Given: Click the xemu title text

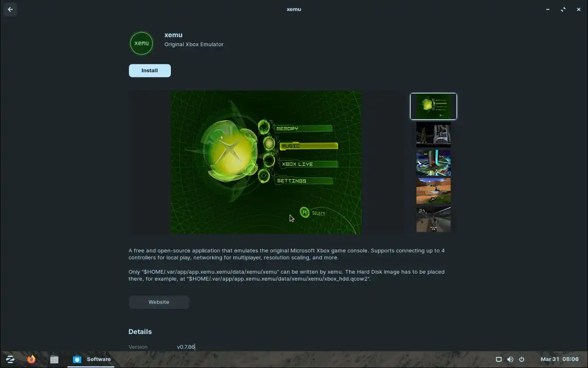Looking at the screenshot, I should click(x=174, y=35).
